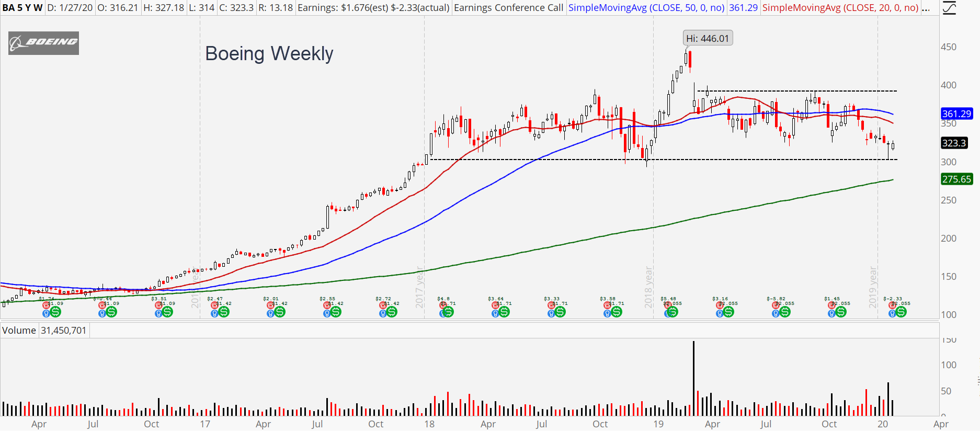Select the green dollar icon under $2.47

[x=224, y=312]
